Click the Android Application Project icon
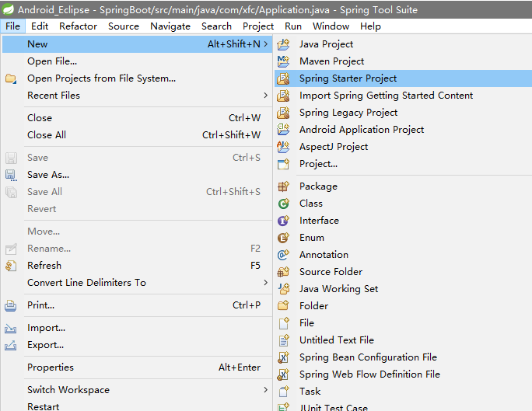The width and height of the screenshot is (532, 411). pyautogui.click(x=283, y=130)
